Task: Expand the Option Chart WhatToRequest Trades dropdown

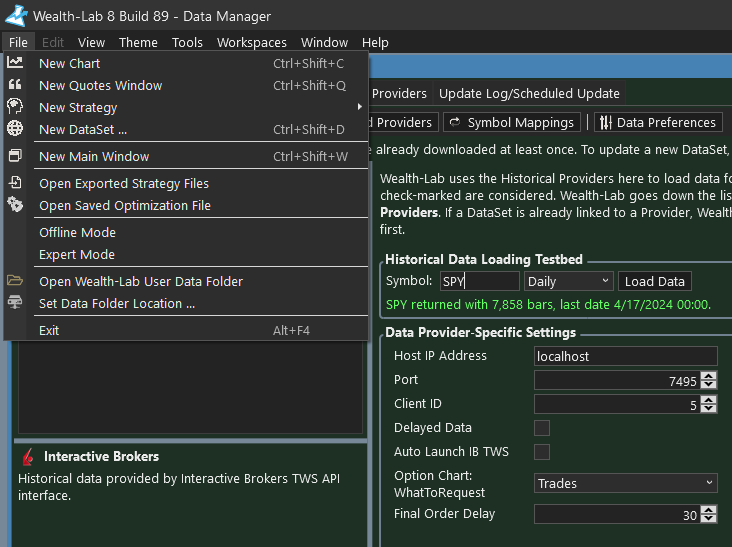Action: click(x=625, y=484)
